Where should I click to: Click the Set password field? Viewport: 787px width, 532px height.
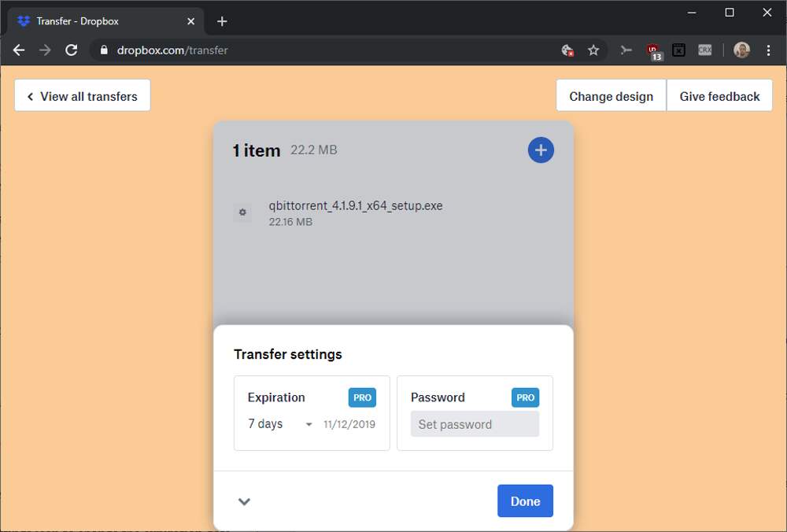475,424
